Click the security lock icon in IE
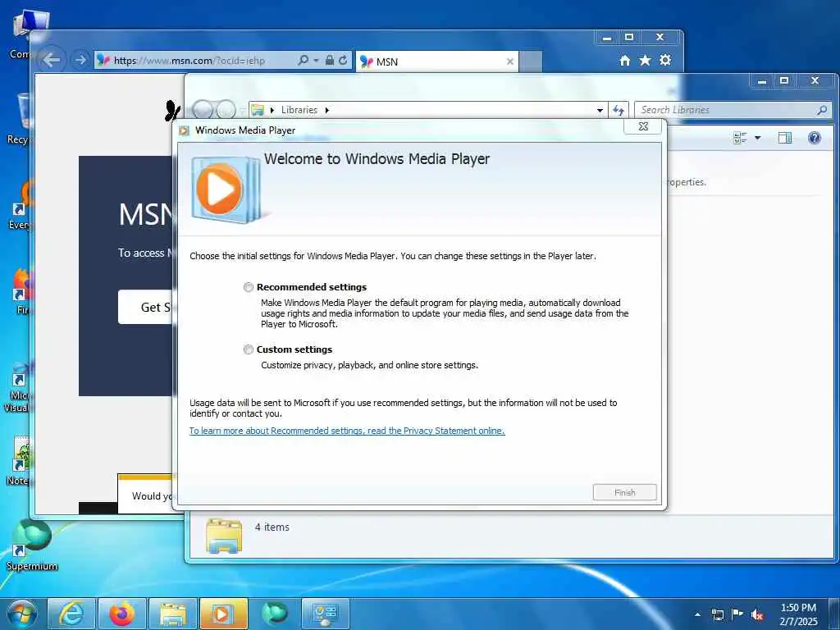840x630 pixels. 330,60
